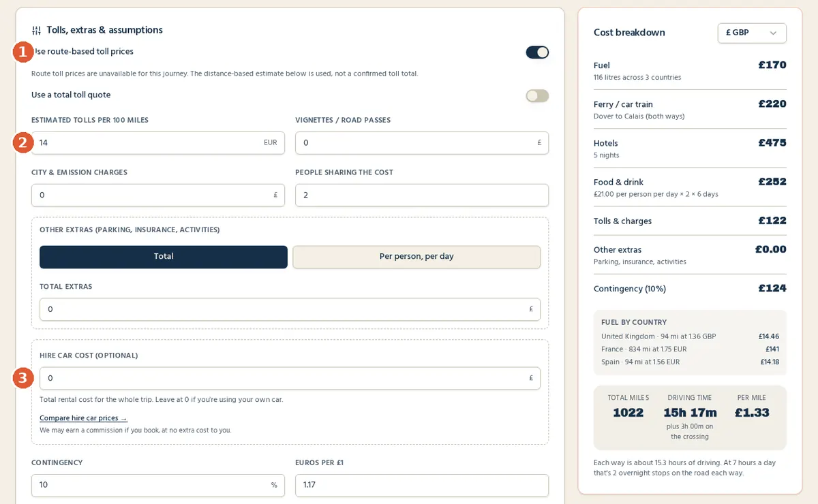Click the Per mile £1.33 figure

point(752,413)
